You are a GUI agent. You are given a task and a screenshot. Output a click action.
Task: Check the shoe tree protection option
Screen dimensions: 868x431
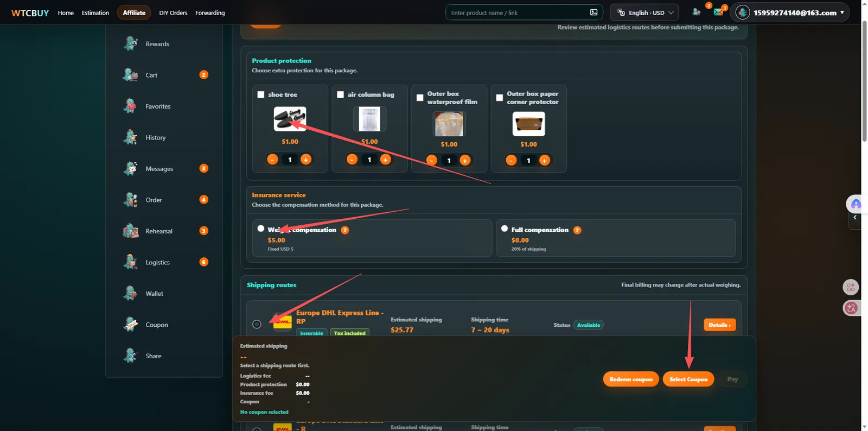(x=261, y=94)
